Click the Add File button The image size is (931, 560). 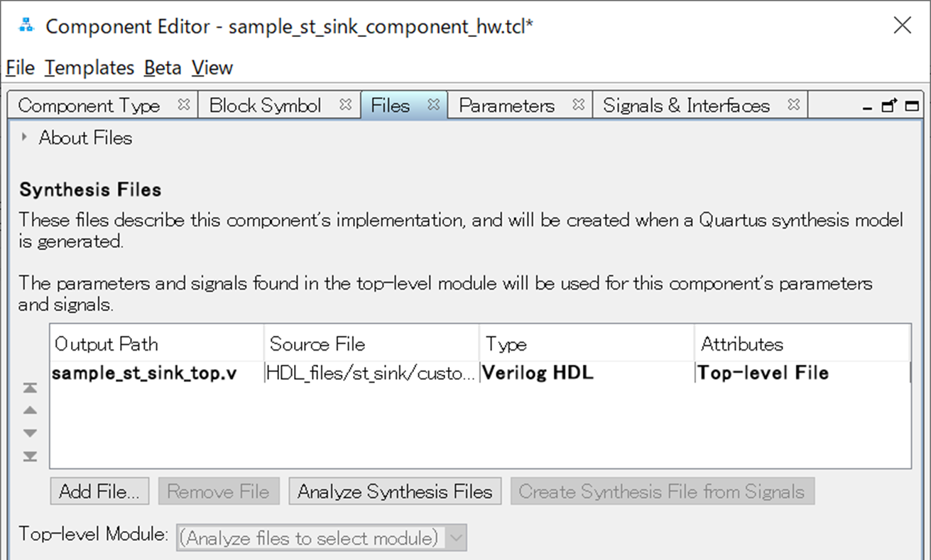[x=99, y=492]
